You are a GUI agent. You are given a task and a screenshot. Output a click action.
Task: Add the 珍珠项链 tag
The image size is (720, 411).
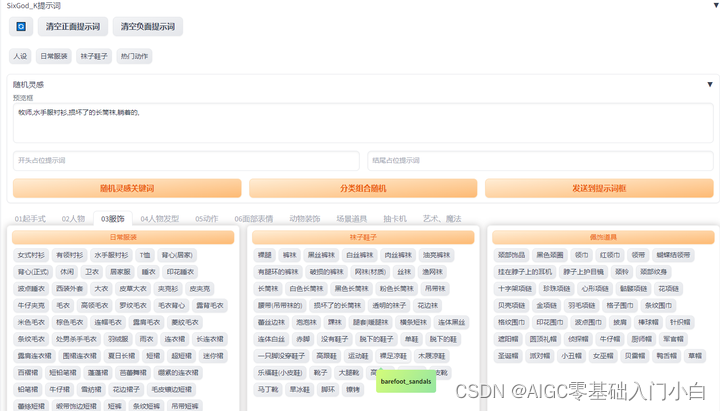(557, 289)
